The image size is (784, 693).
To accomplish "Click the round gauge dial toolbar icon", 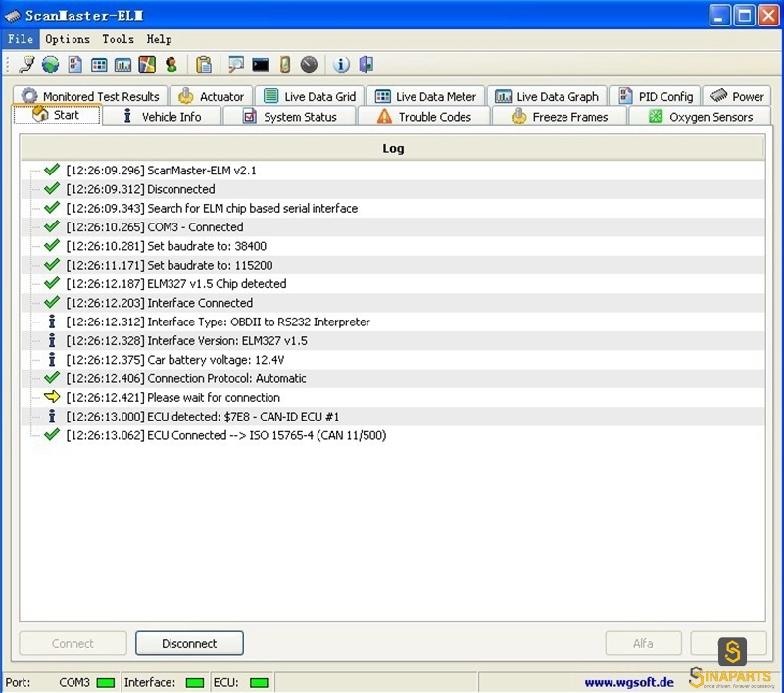I will tap(309, 64).
